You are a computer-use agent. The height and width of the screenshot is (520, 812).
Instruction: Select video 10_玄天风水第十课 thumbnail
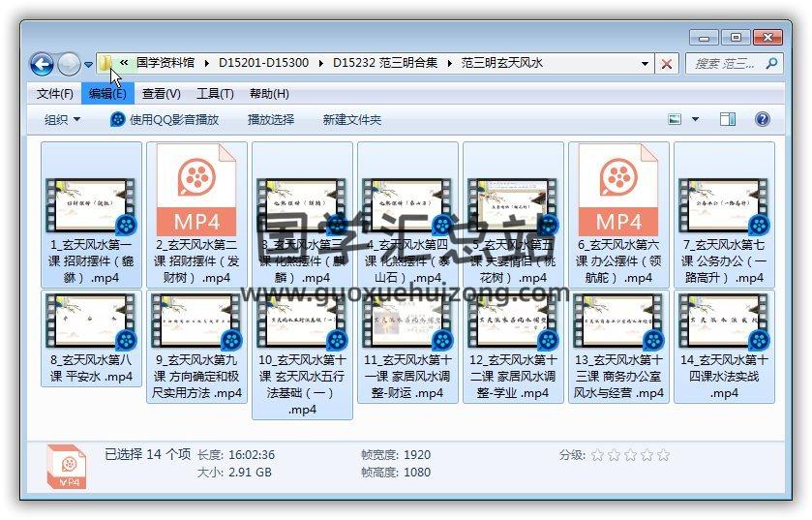point(302,321)
